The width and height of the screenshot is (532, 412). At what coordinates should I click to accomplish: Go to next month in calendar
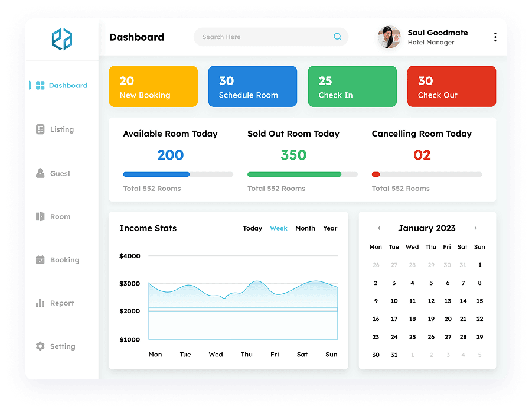pos(476,228)
